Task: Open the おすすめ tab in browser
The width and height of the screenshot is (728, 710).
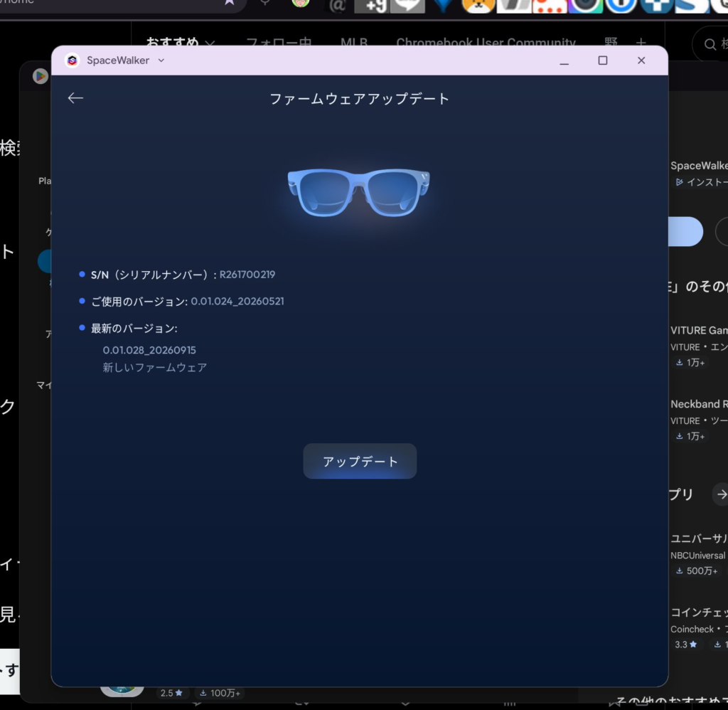Action: [172, 42]
